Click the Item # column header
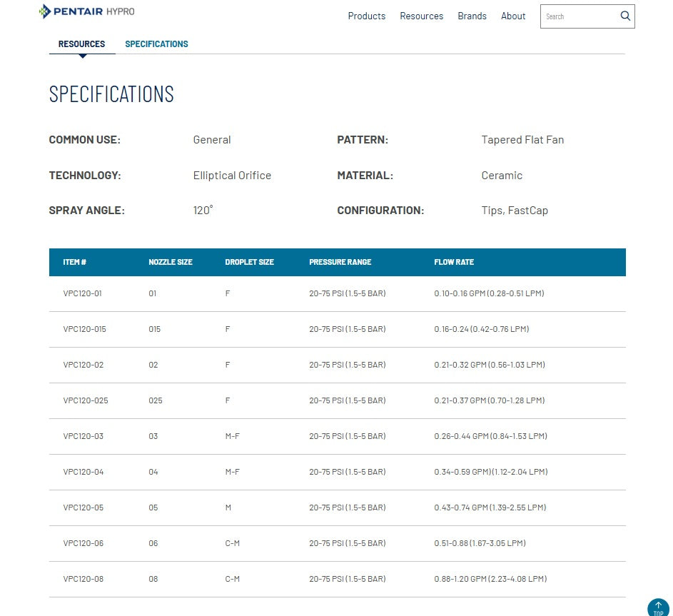This screenshot has width=673, height=616. (74, 262)
